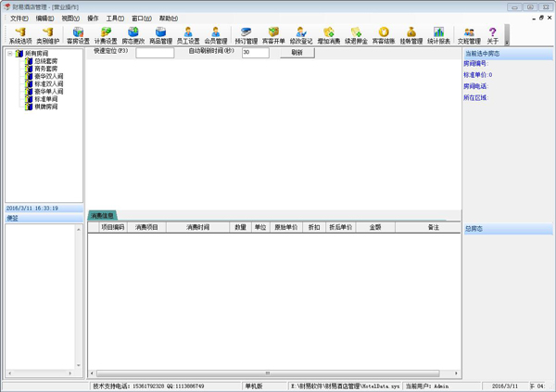Collapse the 所有房间 tree node
Image resolution: width=556 pixels, height=392 pixels.
(10, 54)
